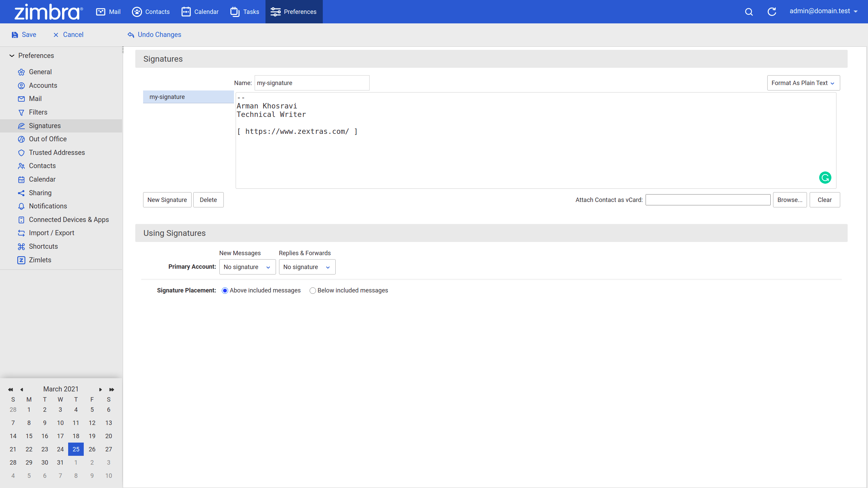The width and height of the screenshot is (868, 488).
Task: Click the Signatures sidebar icon
Action: click(21, 126)
